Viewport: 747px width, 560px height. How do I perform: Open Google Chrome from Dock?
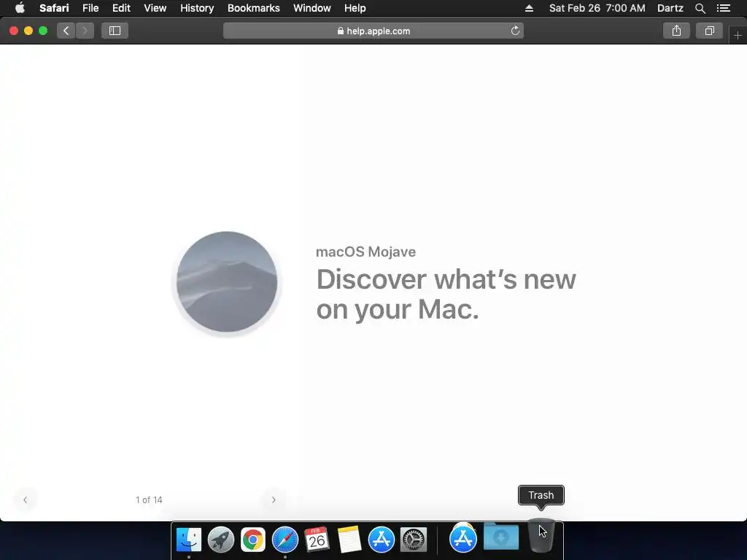click(x=253, y=540)
